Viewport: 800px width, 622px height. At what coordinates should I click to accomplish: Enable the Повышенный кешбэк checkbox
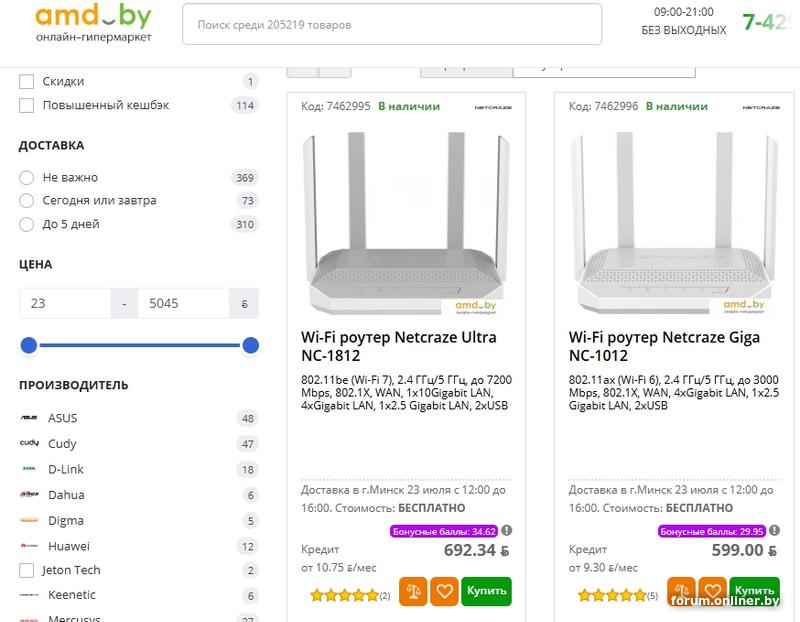pyautogui.click(x=27, y=106)
